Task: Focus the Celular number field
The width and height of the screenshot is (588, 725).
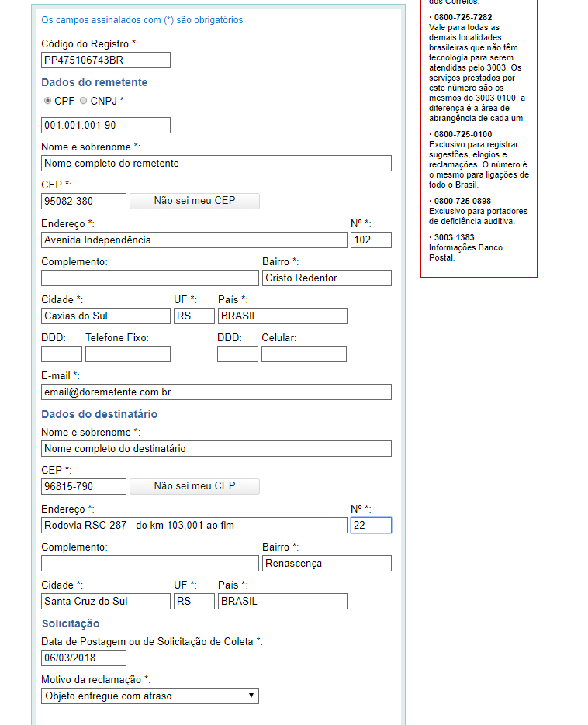Action: click(x=304, y=354)
